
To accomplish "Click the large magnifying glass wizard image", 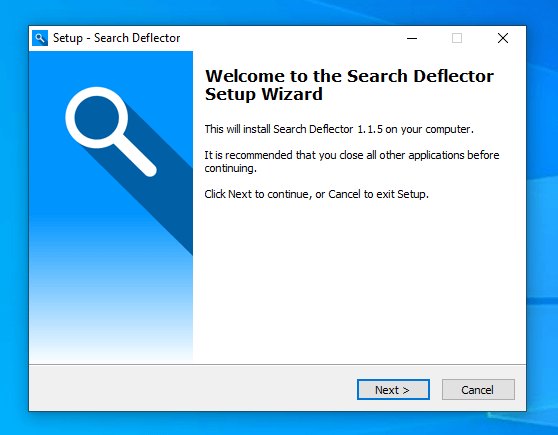I will (x=111, y=207).
